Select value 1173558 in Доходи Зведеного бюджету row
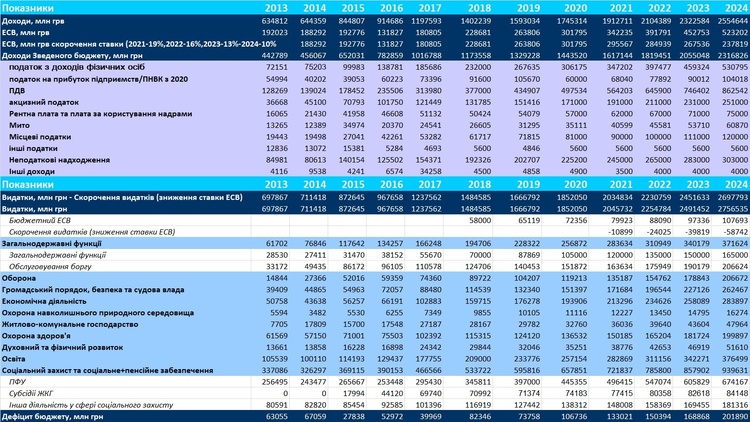 tap(475, 56)
